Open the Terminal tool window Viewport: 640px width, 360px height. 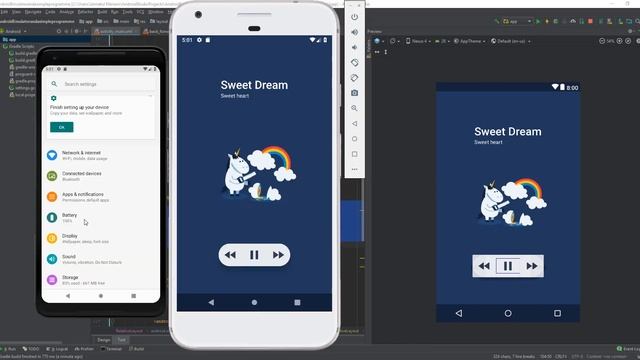coord(111,349)
